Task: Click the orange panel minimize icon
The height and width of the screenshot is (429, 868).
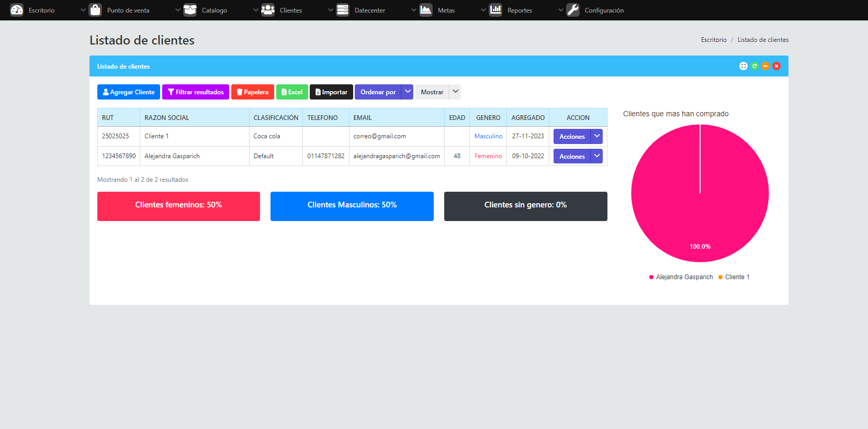Action: [765, 66]
